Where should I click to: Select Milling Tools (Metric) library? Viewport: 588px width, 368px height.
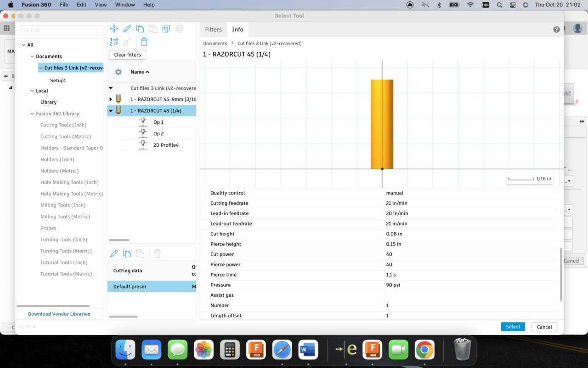click(x=65, y=217)
